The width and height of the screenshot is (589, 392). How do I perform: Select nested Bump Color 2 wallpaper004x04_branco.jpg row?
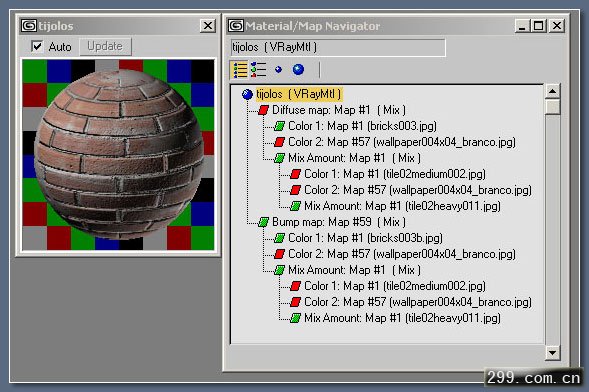click(x=418, y=302)
